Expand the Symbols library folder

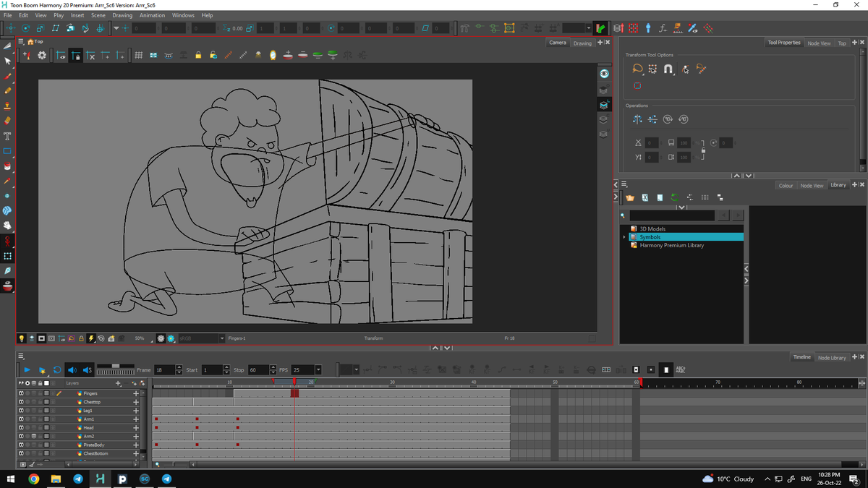click(624, 237)
